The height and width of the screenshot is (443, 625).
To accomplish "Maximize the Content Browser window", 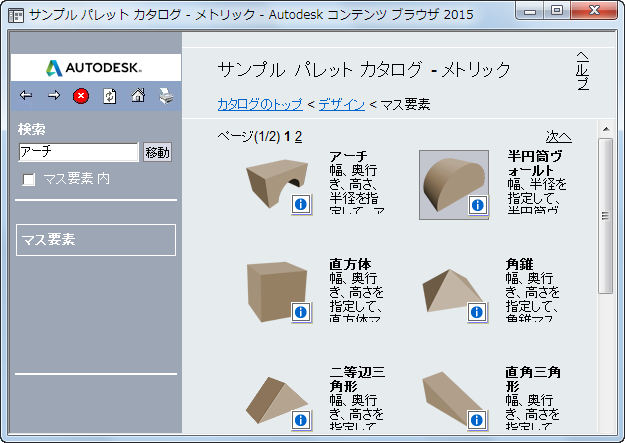I will click(x=557, y=10).
